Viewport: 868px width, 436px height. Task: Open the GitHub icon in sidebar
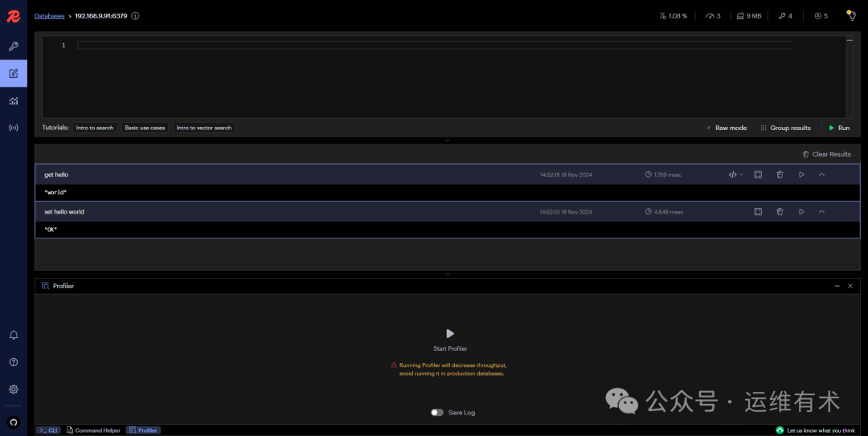tap(14, 422)
